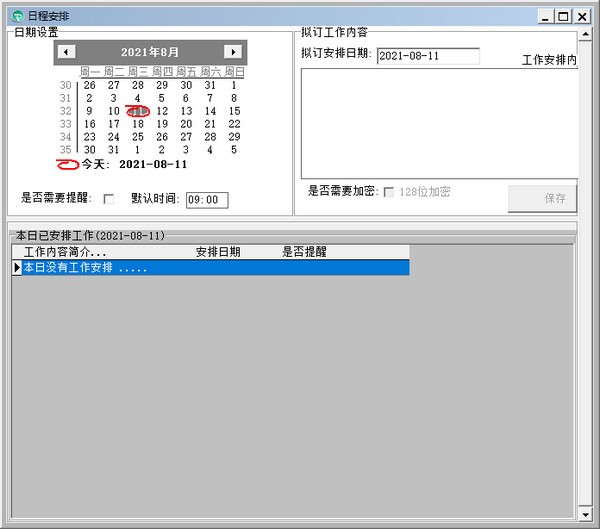Select August 25 in the calendar

point(138,137)
